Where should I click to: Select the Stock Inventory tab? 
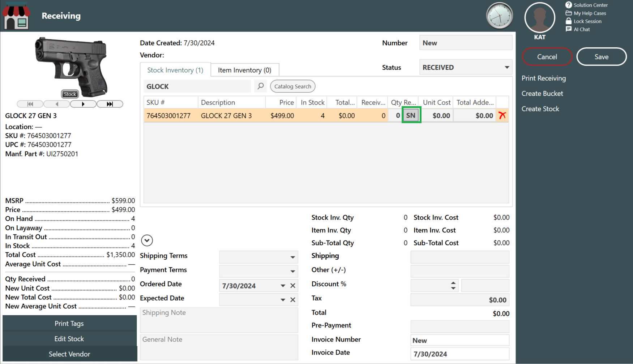click(175, 70)
